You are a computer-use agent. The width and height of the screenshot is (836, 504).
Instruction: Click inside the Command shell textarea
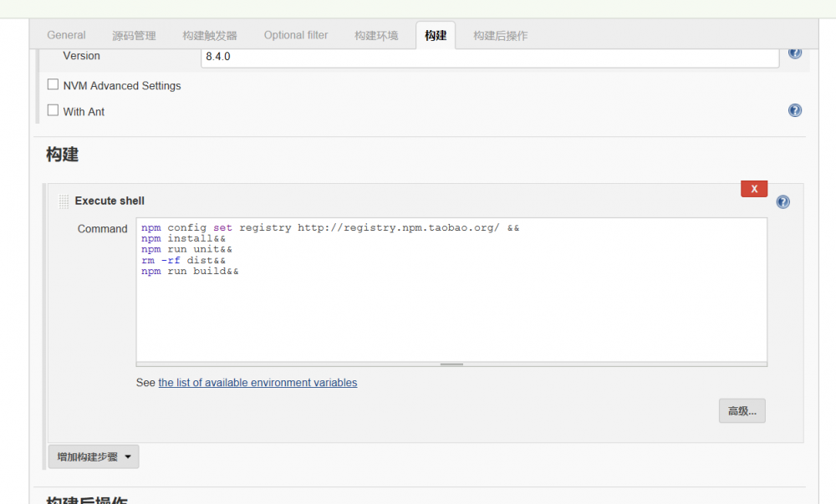[451, 309]
